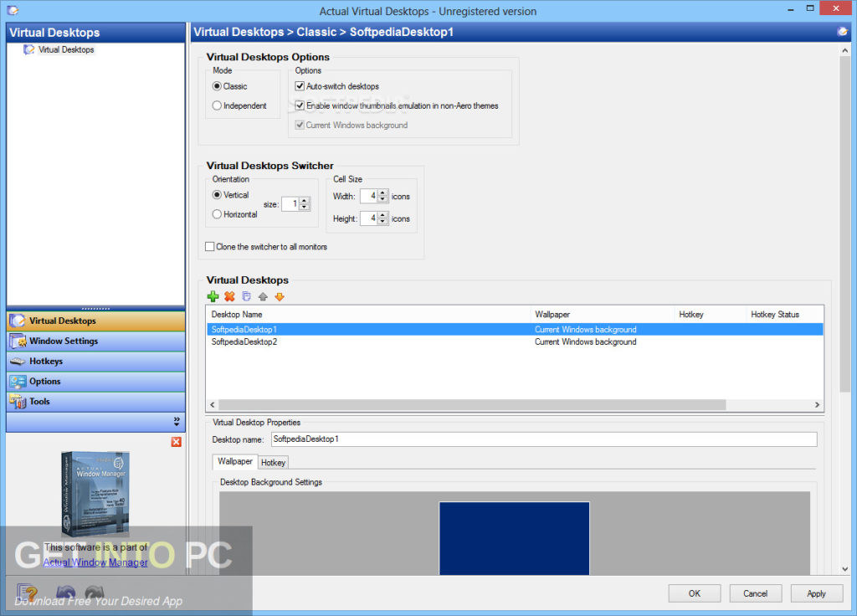Move desktop up with the up arrow icon
Screen dimensions: 857x616
[x=263, y=297]
